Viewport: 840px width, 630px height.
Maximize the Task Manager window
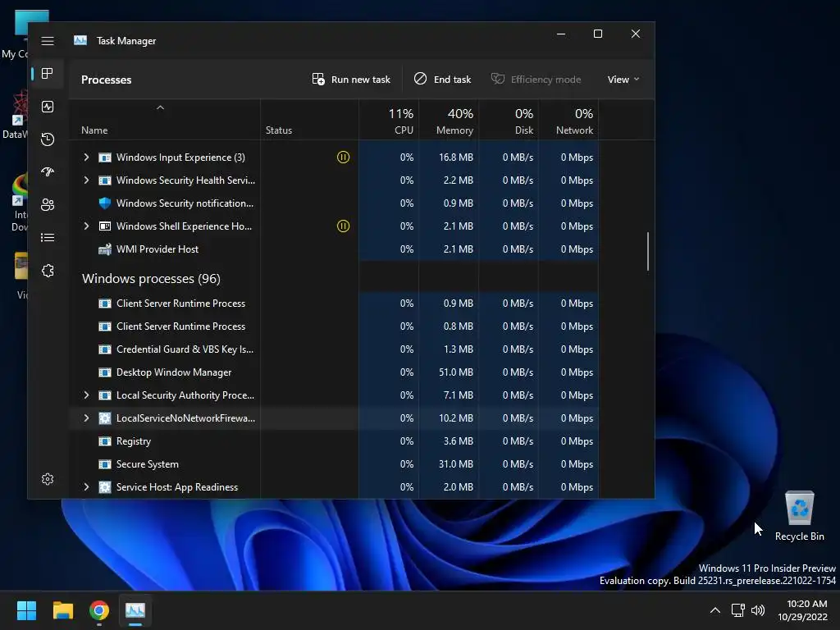point(598,34)
